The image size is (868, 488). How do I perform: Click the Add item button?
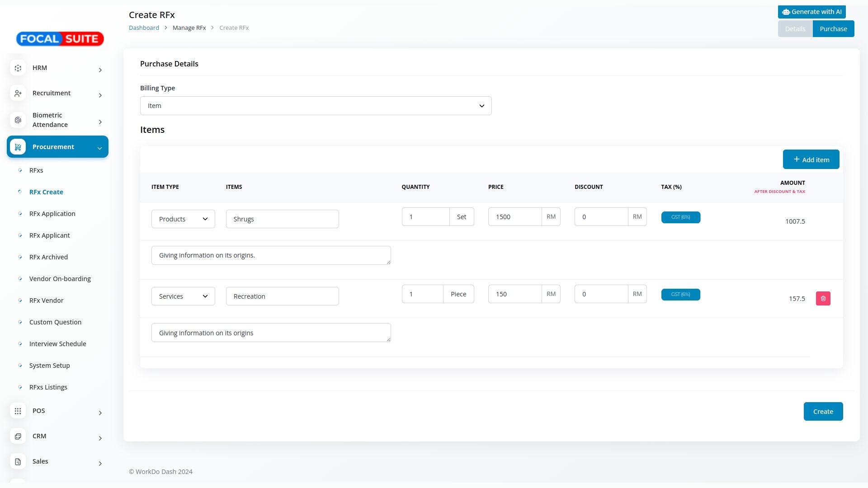pyautogui.click(x=811, y=160)
